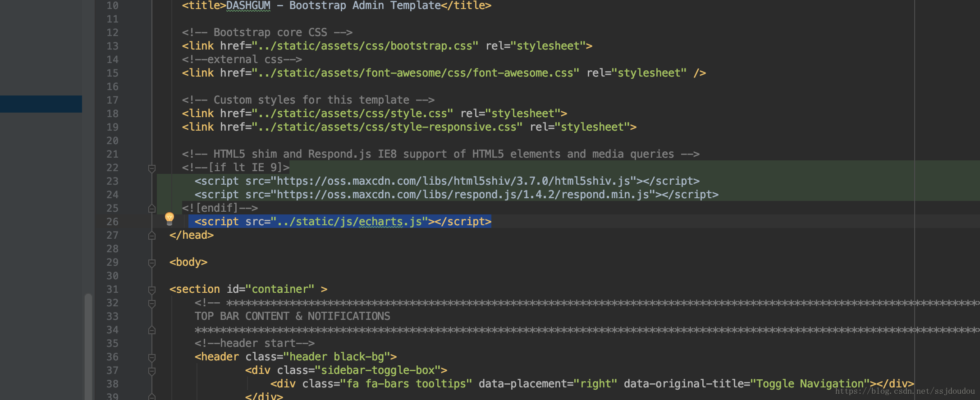Image resolution: width=980 pixels, height=400 pixels.
Task: Click the respond.min.js script URL
Action: pyautogui.click(x=463, y=195)
